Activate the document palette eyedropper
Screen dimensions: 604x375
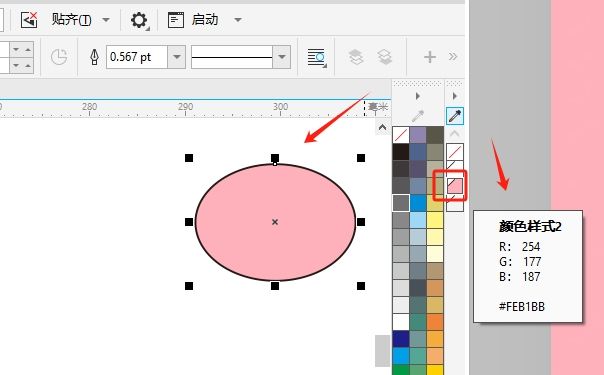click(455, 116)
